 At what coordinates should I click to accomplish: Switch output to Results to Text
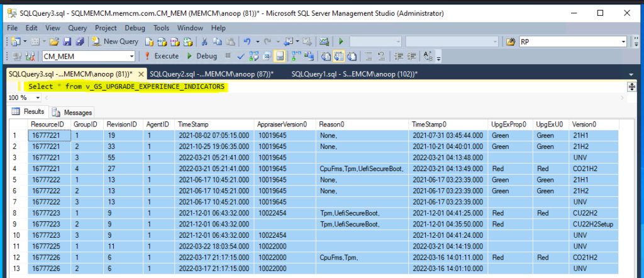(x=326, y=56)
